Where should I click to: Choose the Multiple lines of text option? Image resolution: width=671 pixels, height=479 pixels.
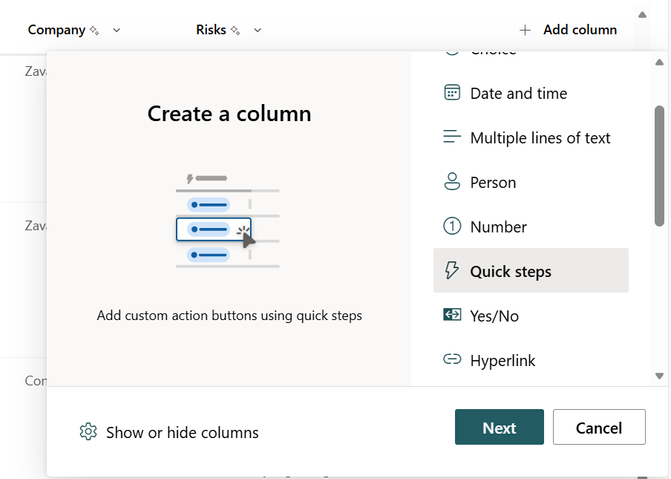[540, 138]
